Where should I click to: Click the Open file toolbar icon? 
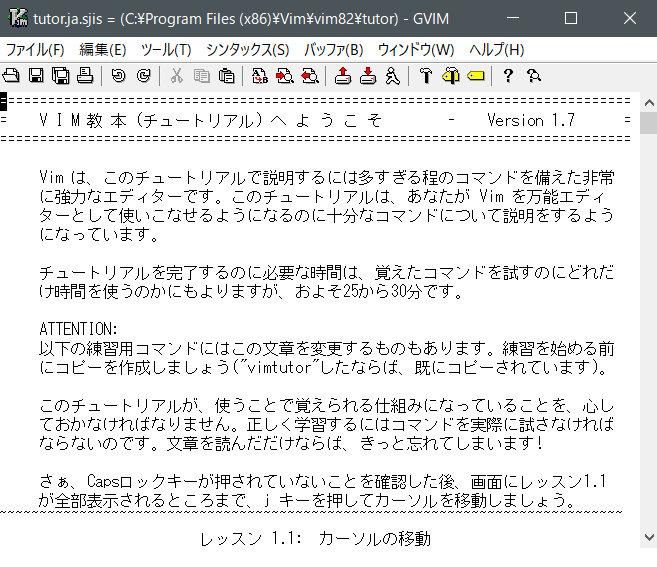(11, 76)
